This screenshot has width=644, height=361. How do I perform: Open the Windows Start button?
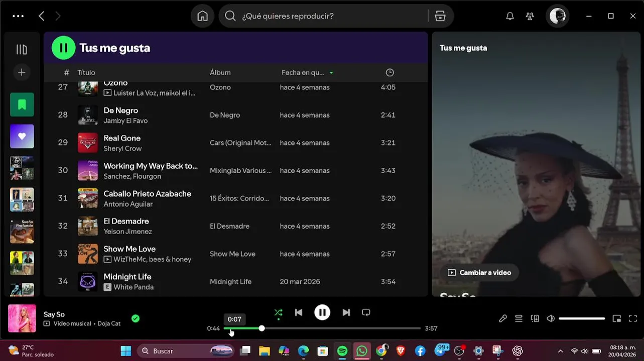pyautogui.click(x=126, y=351)
